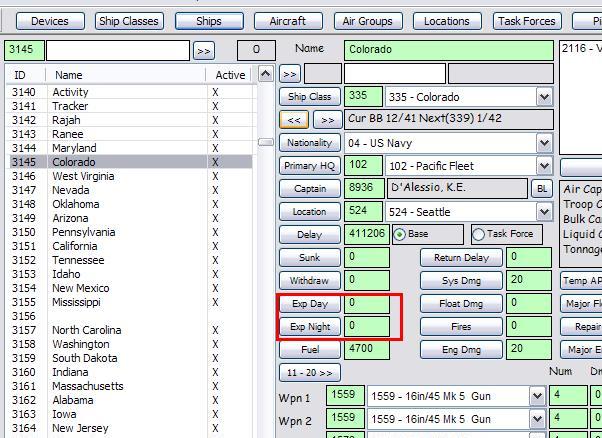Click the << previous class upgrade button

point(294,120)
